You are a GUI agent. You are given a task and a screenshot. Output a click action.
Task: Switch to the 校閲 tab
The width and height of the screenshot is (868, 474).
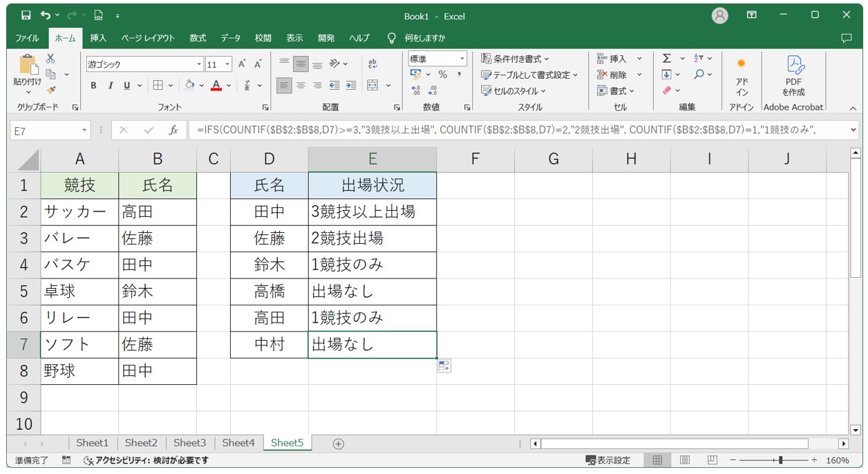pos(263,38)
